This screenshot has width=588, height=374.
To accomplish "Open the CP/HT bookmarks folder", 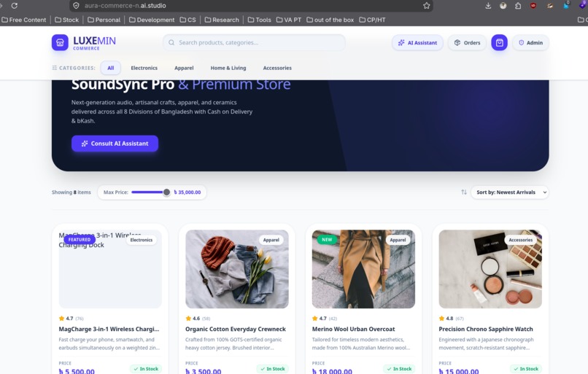I will click(372, 20).
